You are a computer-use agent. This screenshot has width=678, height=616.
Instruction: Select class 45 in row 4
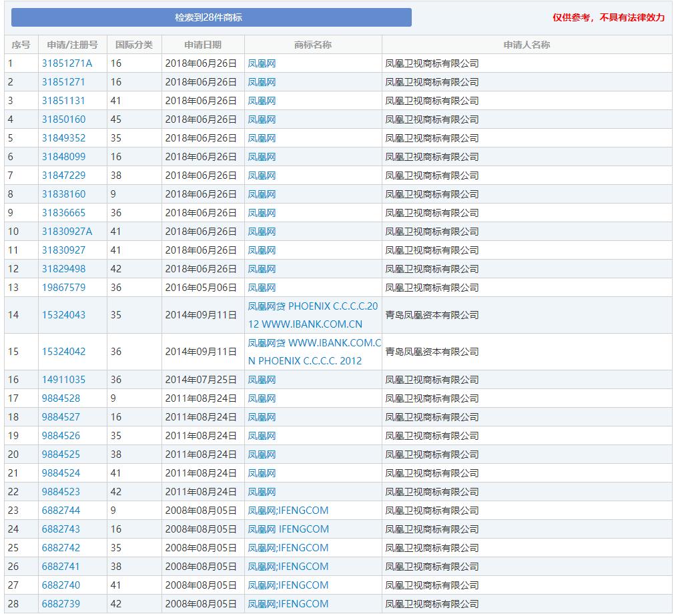pos(116,119)
